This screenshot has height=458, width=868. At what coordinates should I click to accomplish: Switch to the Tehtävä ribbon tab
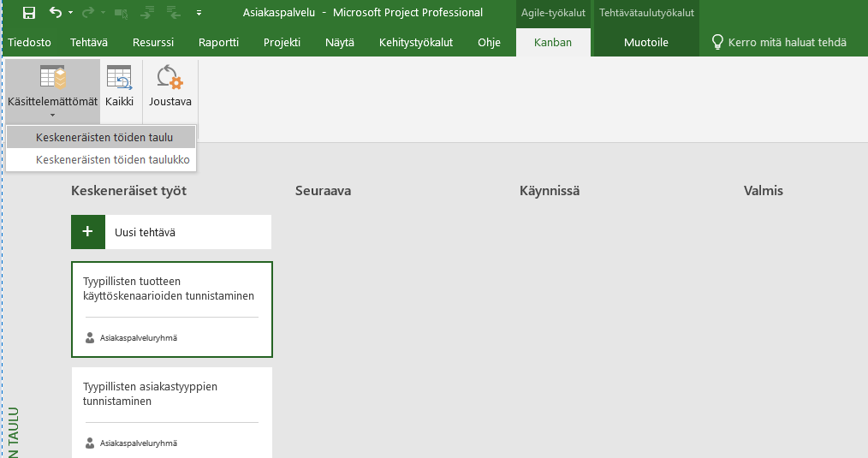[89, 43]
